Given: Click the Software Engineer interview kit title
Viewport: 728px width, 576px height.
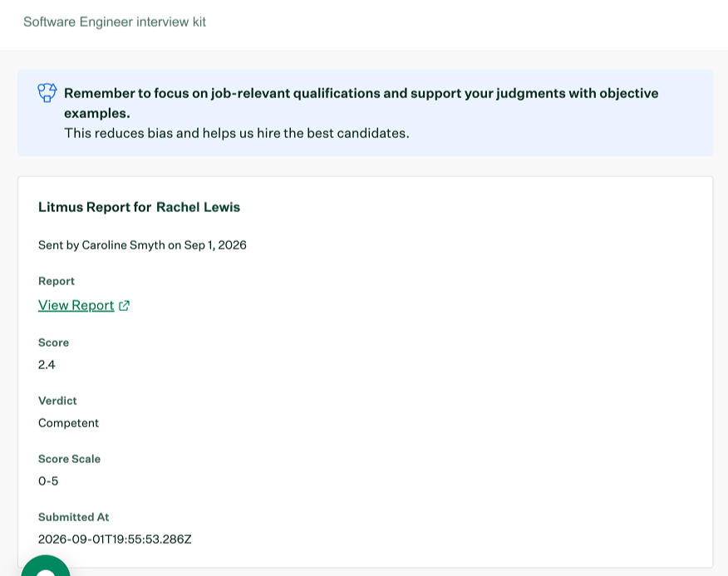Looking at the screenshot, I should click(115, 22).
